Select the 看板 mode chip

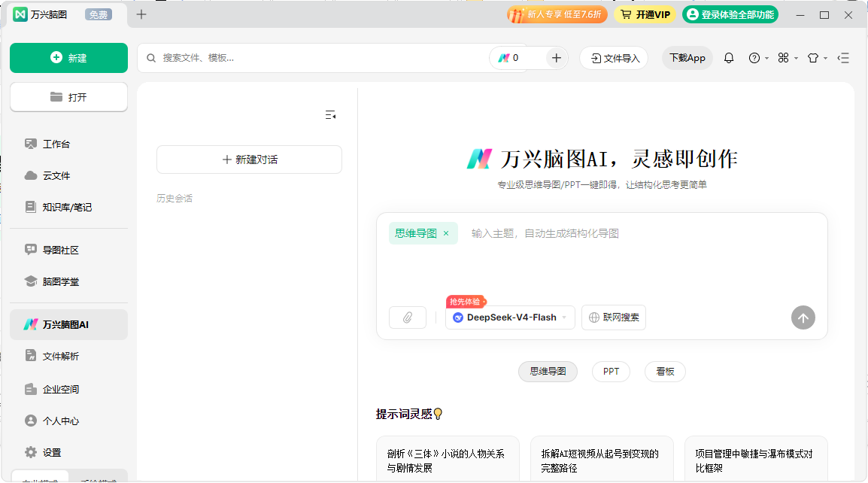(x=665, y=371)
